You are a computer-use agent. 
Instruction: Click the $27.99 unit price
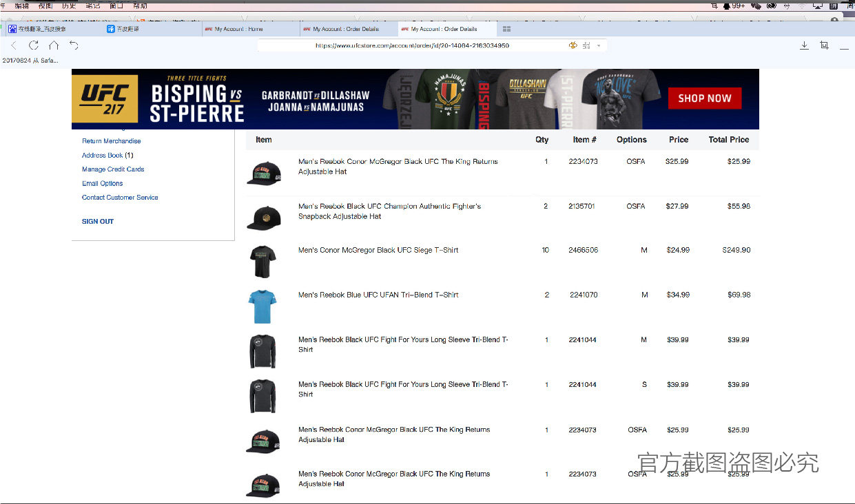tap(677, 207)
